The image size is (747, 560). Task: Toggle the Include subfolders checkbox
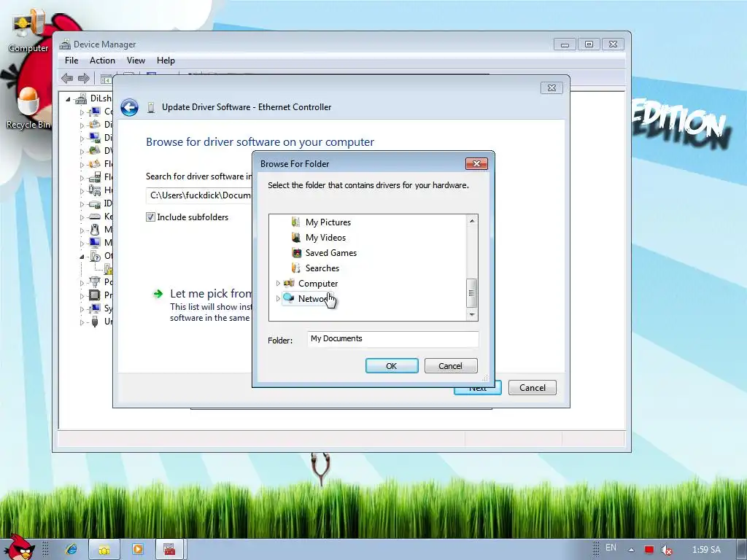(150, 217)
